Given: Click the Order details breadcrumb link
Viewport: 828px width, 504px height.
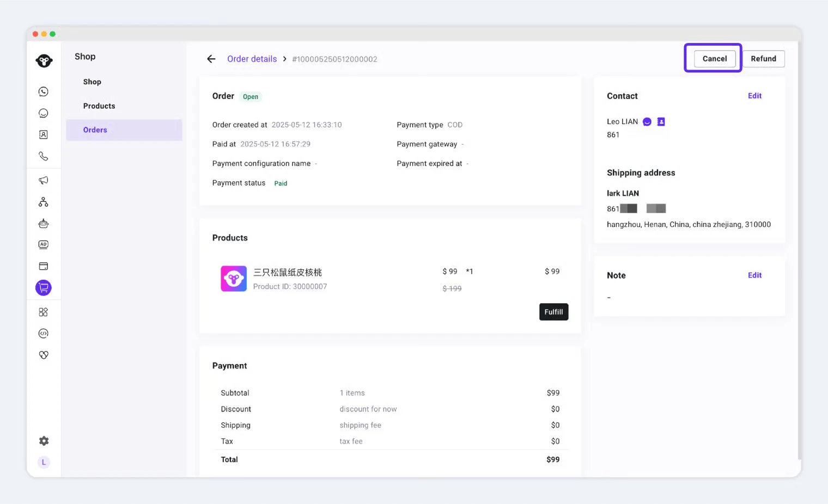Looking at the screenshot, I should (x=252, y=59).
